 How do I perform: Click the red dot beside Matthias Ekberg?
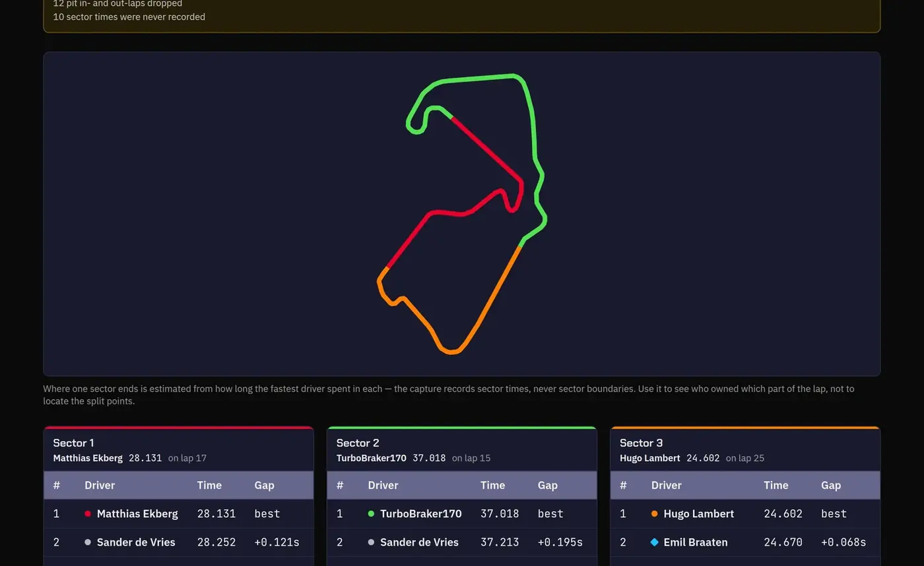point(88,513)
